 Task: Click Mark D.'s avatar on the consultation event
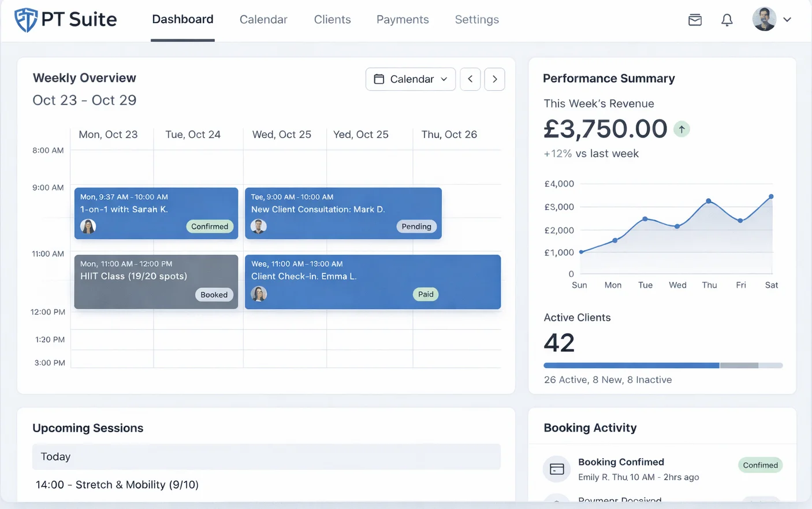258,226
